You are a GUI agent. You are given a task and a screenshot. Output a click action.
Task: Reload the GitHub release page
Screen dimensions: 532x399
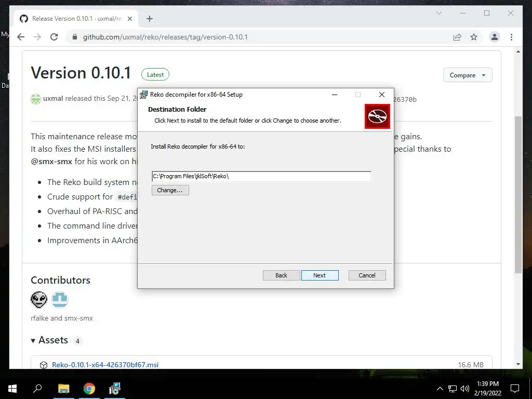54,37
